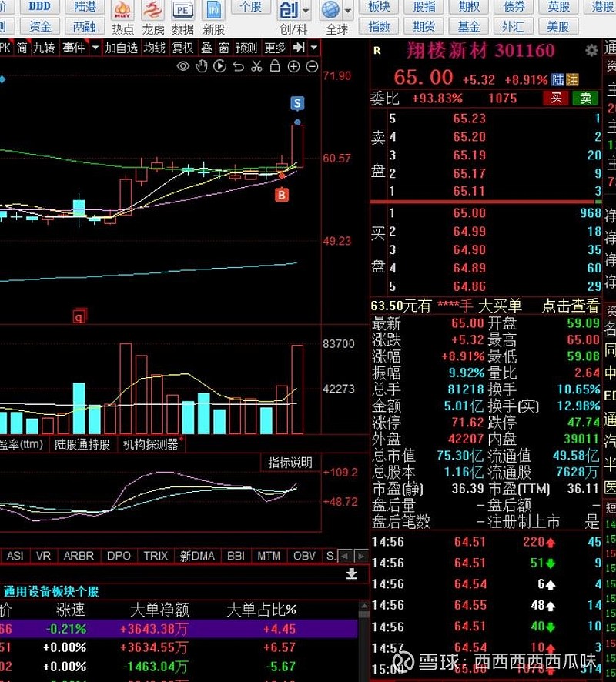This screenshot has width=616, height=682.
Task: Zoom out the chart with minus icon
Action: click(x=312, y=66)
